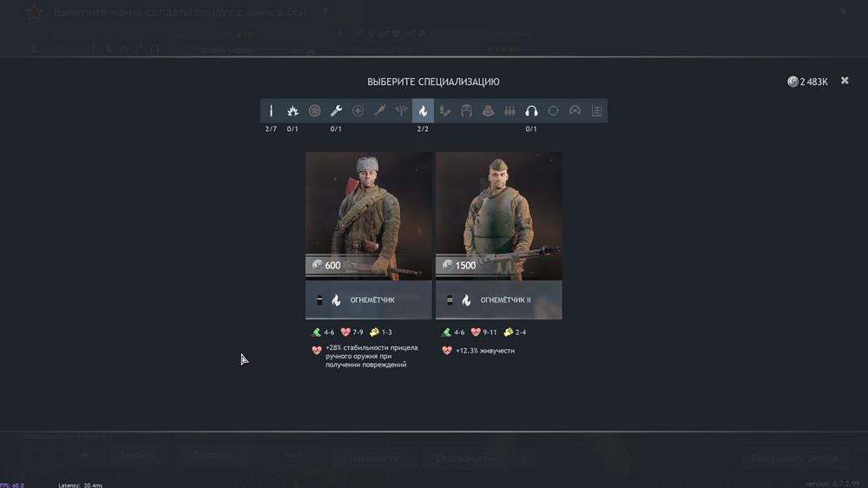
Task: Select the aviator helmet with goggles icon
Action: point(466,111)
